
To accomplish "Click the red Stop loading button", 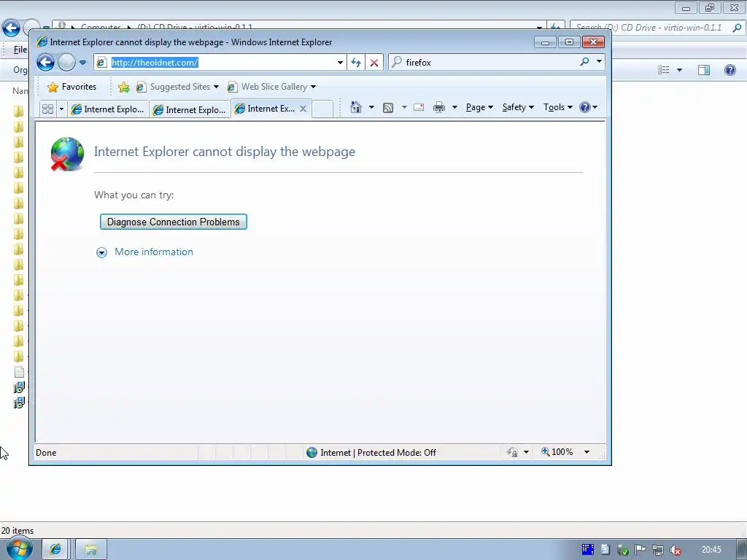I will pos(374,63).
